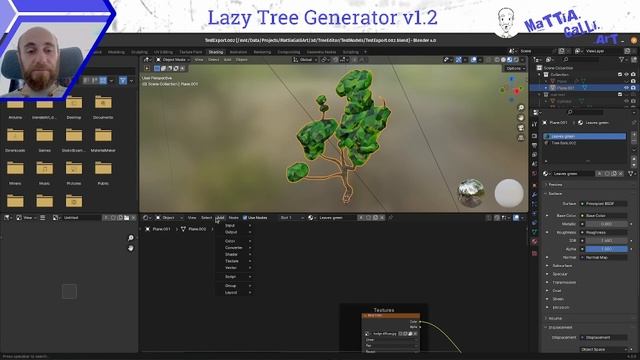This screenshot has height=360, width=640.
Task: Open the Vector submenu in Add menu
Action: point(234,268)
